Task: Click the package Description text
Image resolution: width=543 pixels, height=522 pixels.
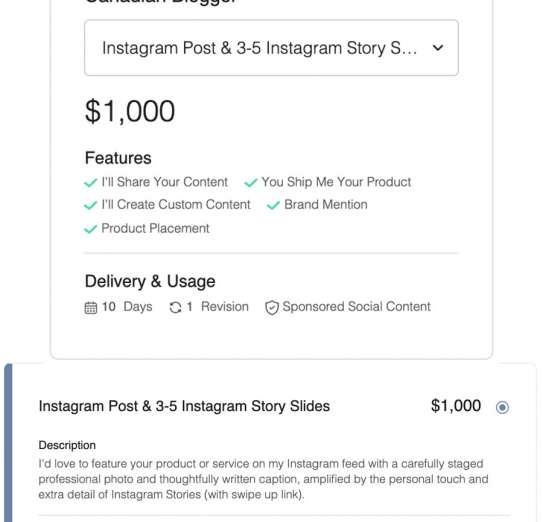Action: [x=263, y=479]
